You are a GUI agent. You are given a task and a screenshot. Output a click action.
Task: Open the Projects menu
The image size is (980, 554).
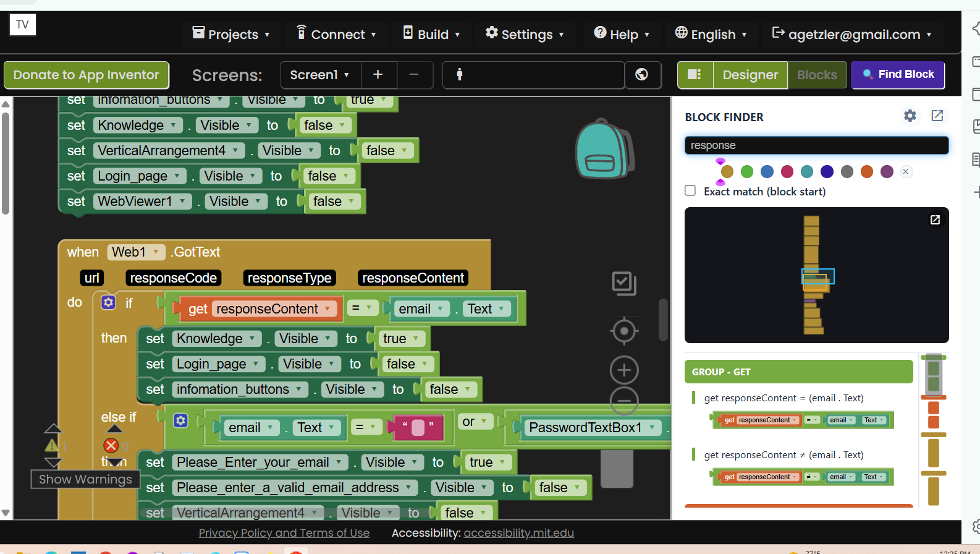click(231, 35)
